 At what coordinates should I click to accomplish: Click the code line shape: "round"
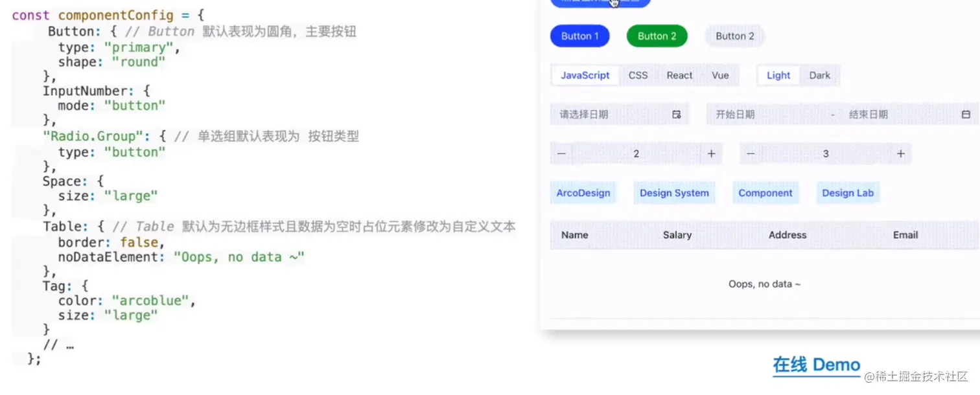pos(112,62)
